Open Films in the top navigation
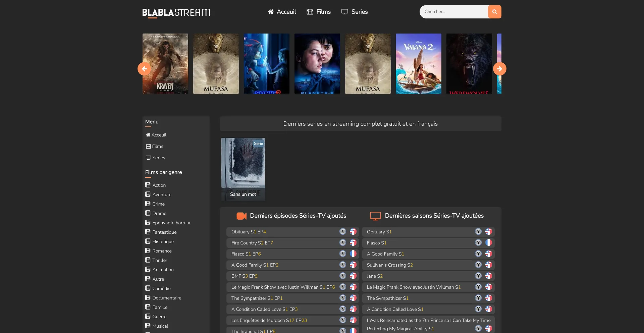644x333 pixels. 319,12
